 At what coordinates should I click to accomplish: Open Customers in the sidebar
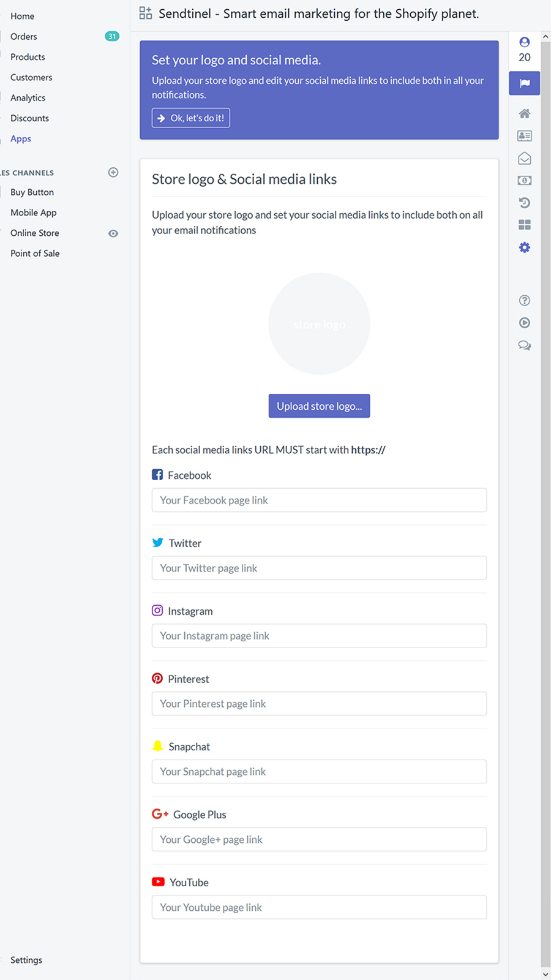click(31, 77)
